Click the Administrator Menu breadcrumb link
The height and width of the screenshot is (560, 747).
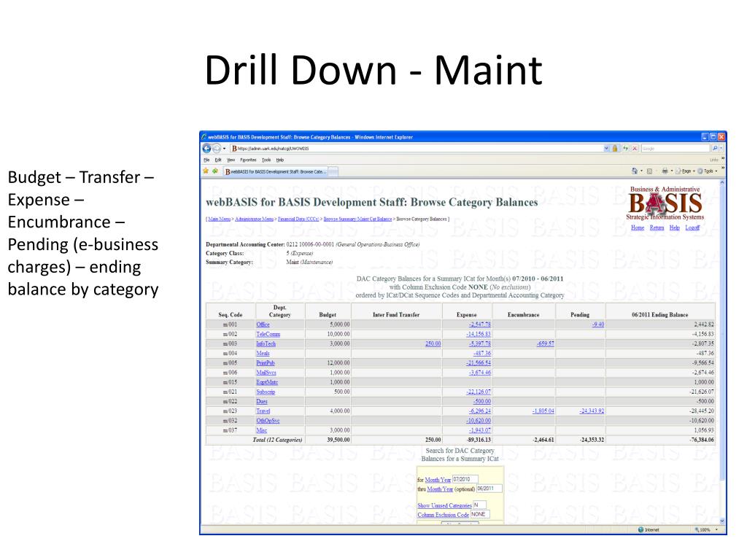[254, 219]
